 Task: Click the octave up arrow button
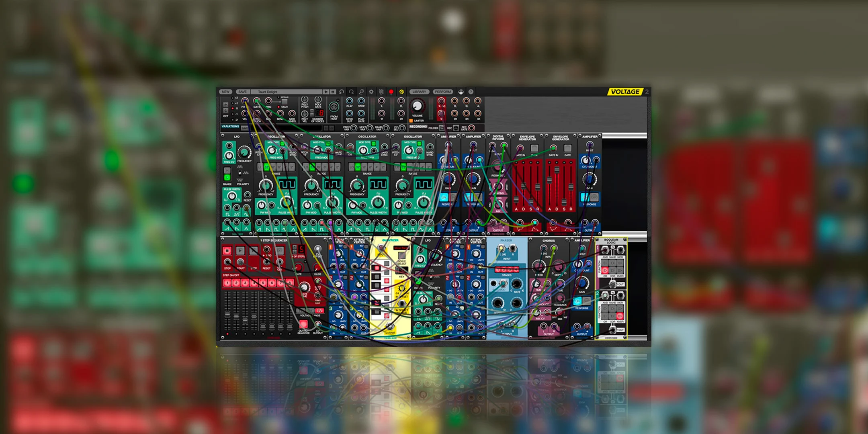[226, 105]
